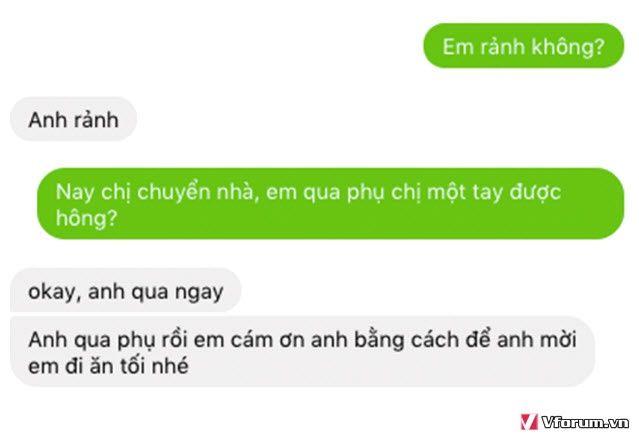639x438 pixels.
Task: Click the red Vforum V logo icon
Action: 529,422
